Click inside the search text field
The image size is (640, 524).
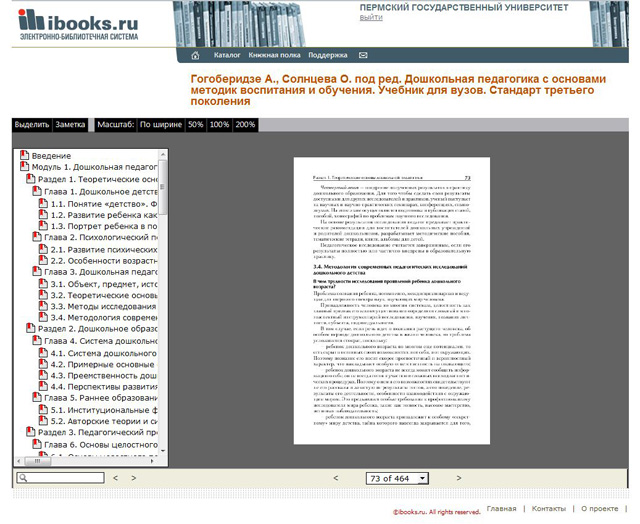(x=61, y=478)
